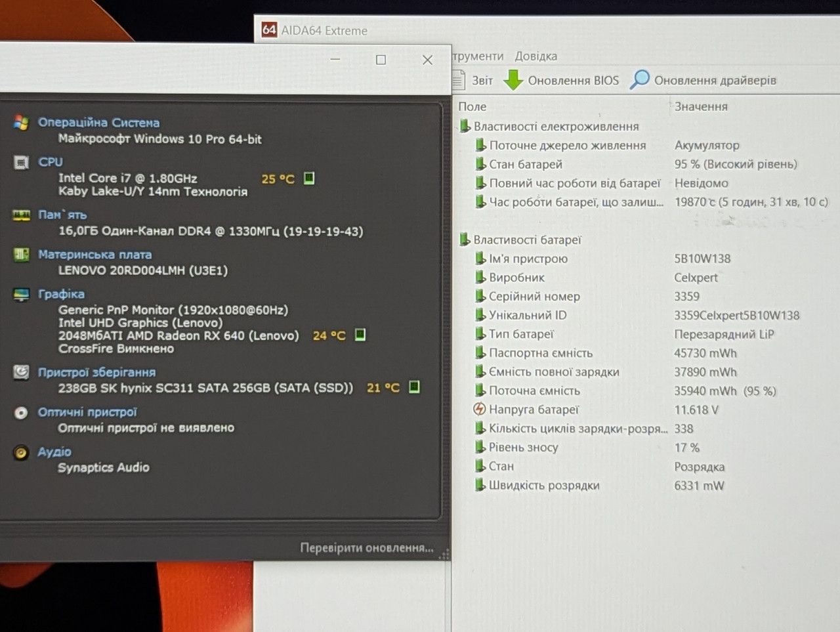Minimize the system info window
The height and width of the screenshot is (632, 840).
pos(335,60)
